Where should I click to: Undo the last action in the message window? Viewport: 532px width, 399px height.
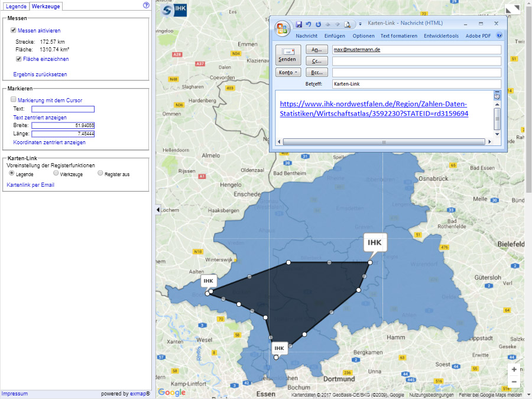click(x=309, y=24)
